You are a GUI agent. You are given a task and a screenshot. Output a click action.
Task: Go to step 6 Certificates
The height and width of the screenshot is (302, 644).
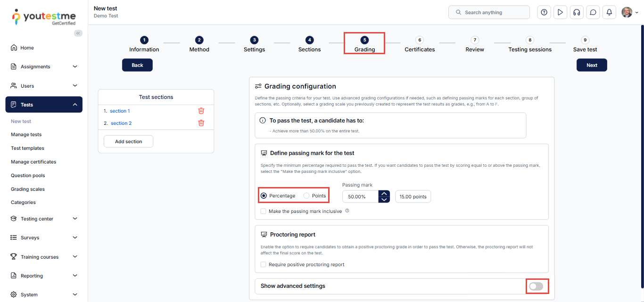point(420,45)
